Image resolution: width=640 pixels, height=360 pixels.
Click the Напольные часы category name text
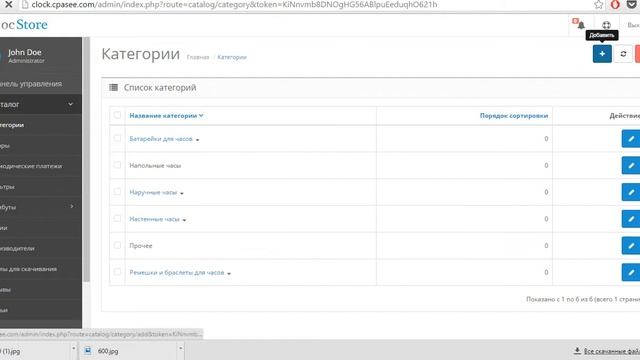click(x=155, y=165)
